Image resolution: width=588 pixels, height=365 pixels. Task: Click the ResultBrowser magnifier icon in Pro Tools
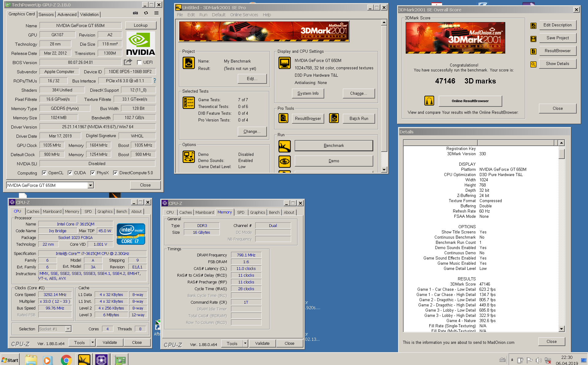click(283, 118)
